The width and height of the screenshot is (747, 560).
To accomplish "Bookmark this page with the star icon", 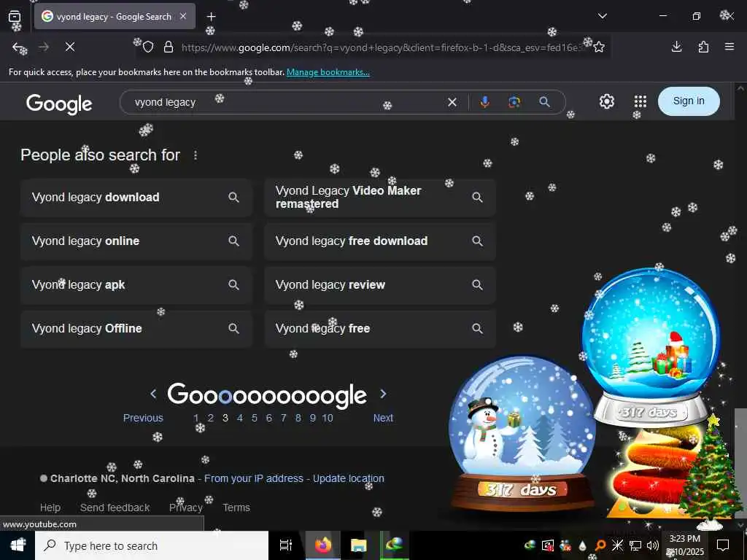I will click(x=599, y=47).
